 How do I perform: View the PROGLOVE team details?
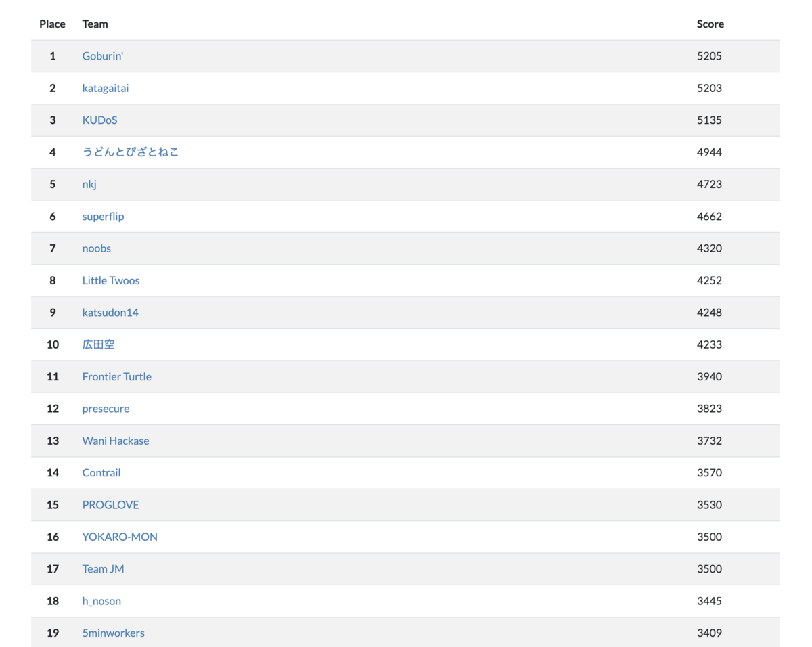(110, 505)
